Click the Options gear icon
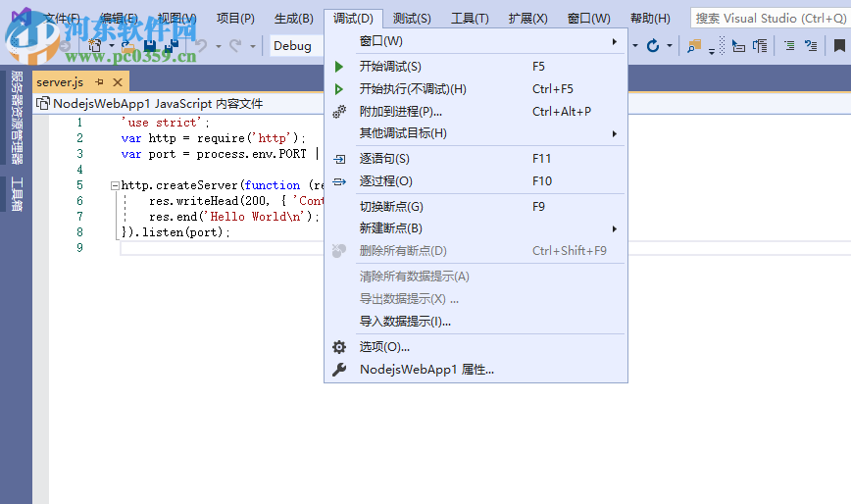Screen dimensions: 851x504 click(x=339, y=347)
